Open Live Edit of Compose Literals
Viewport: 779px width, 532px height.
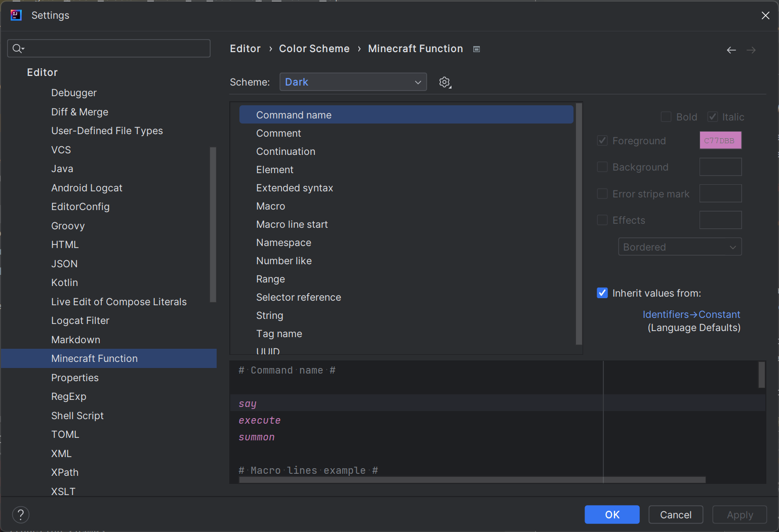pyautogui.click(x=119, y=302)
